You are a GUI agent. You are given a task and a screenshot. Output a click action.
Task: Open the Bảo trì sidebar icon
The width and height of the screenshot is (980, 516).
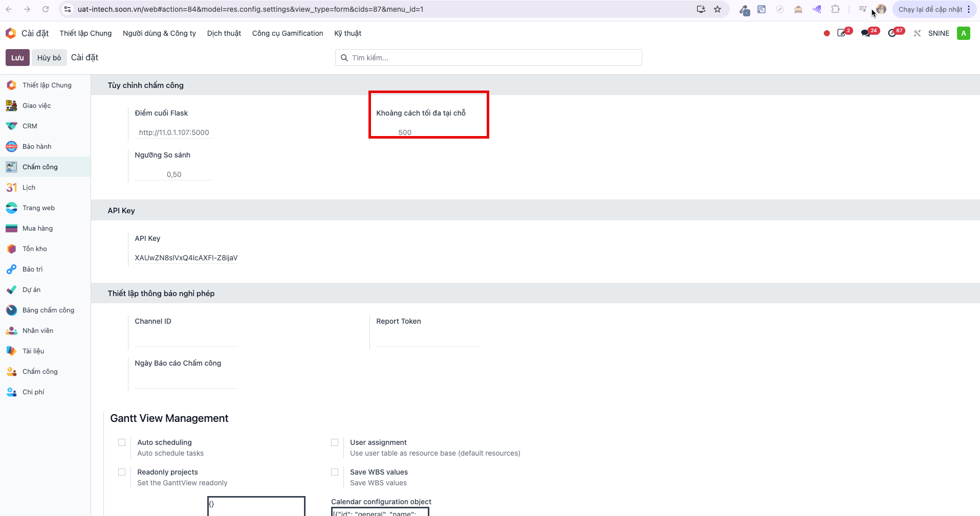[x=11, y=269]
